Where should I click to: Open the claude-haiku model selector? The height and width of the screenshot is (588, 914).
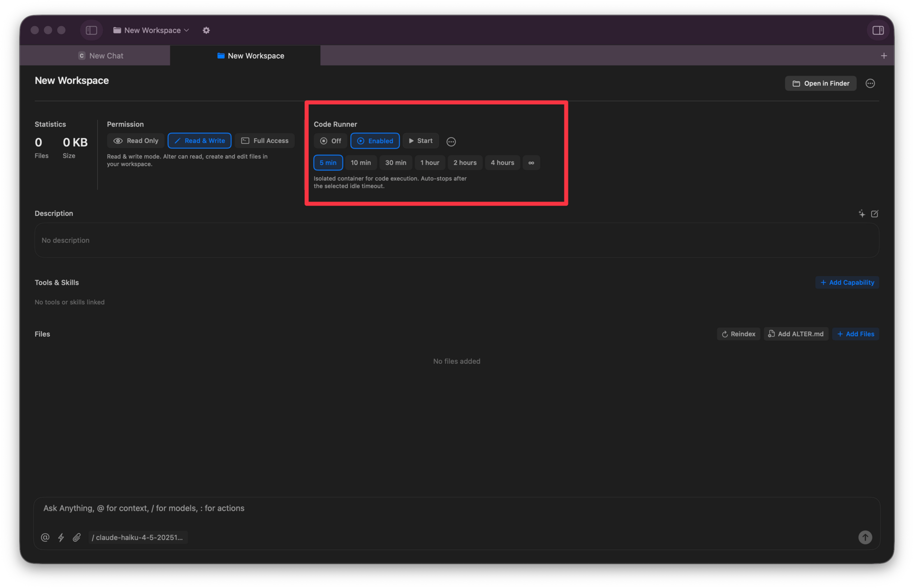[137, 538]
